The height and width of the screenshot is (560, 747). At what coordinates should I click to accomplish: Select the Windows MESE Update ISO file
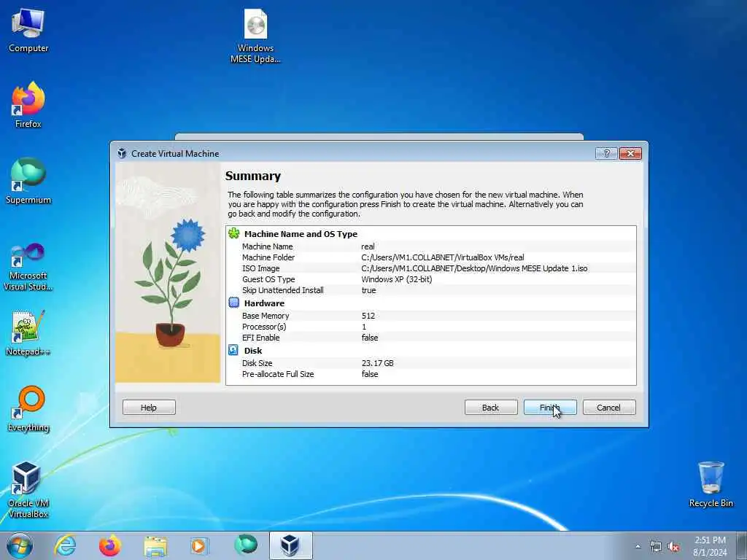(255, 36)
